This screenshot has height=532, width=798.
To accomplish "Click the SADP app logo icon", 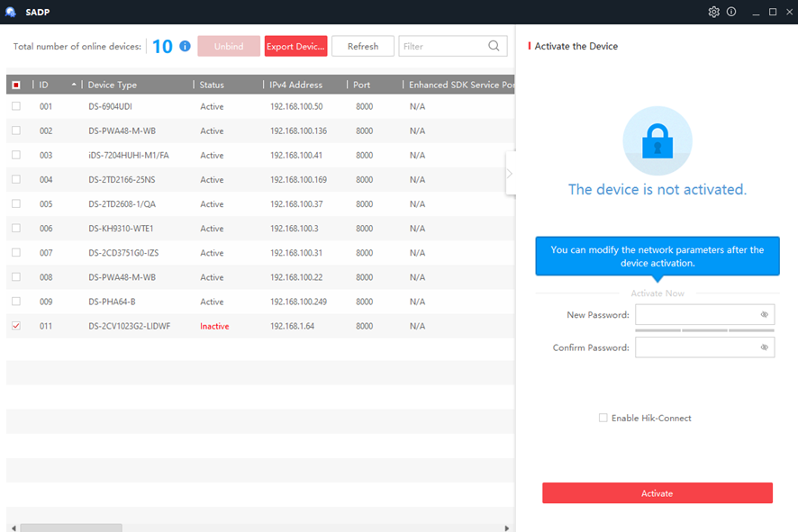I will pyautogui.click(x=11, y=12).
